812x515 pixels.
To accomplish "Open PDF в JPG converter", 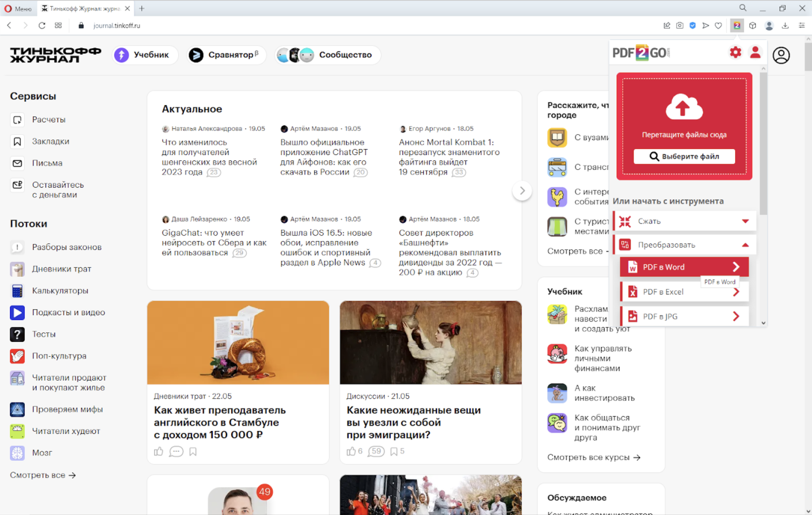I will click(684, 317).
